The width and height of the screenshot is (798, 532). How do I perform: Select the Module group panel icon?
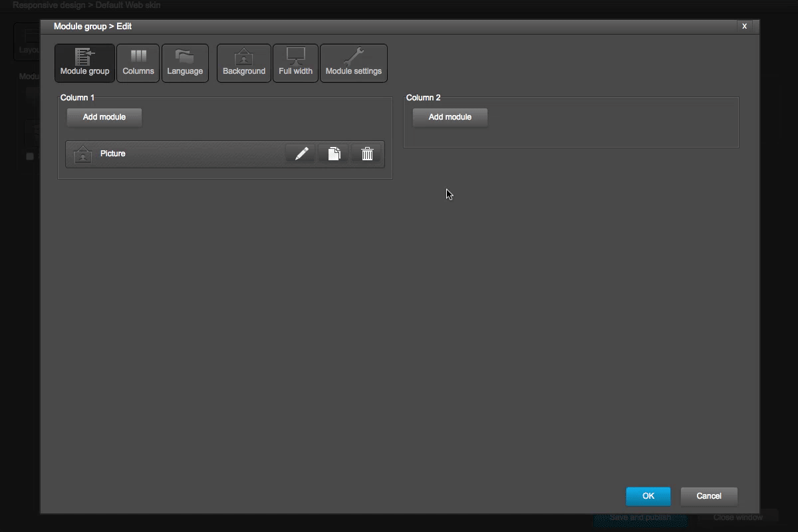[84, 63]
